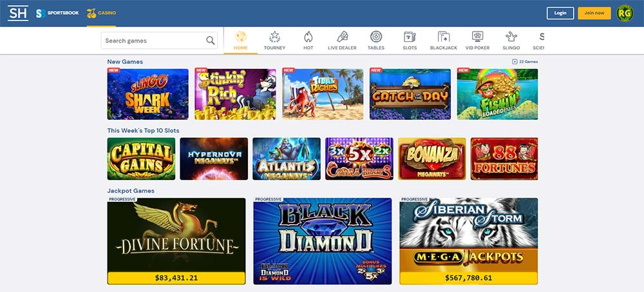This screenshot has height=292, width=644.
Task: Select the Home category tab
Action: pos(241,41)
